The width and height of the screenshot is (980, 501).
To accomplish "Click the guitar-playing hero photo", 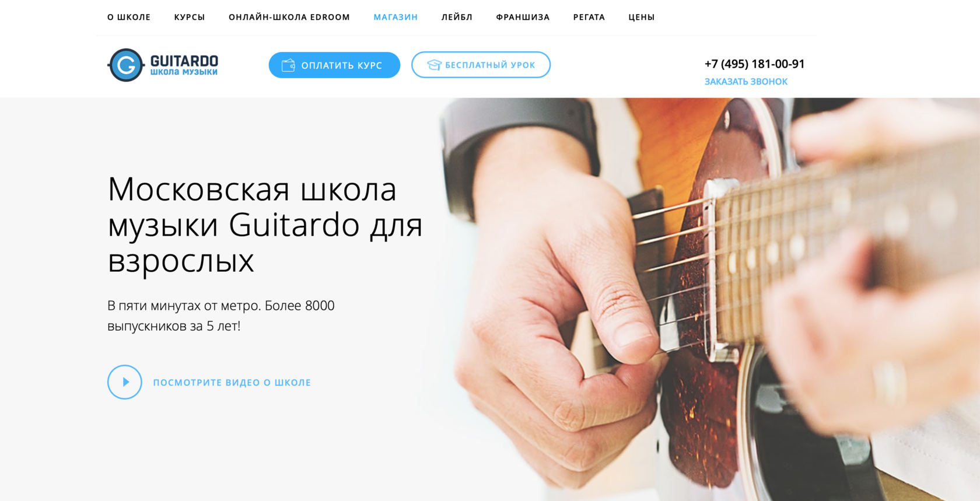I will [x=709, y=299].
